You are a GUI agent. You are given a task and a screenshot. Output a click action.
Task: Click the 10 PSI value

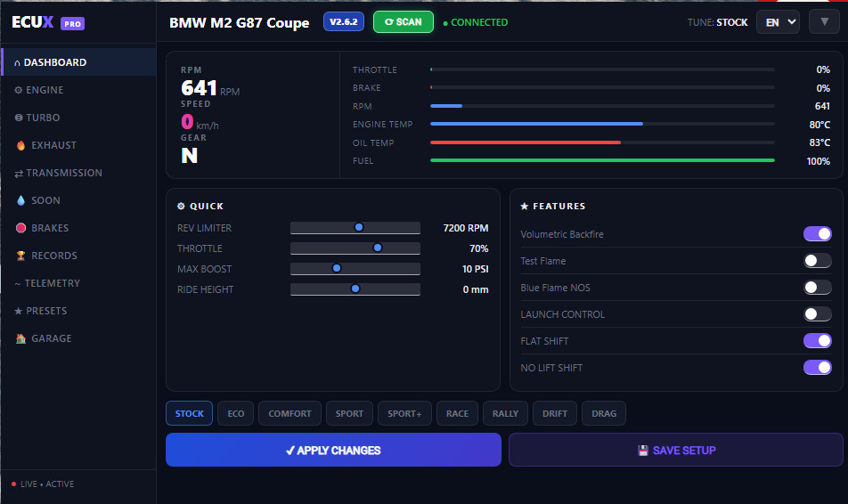(x=476, y=269)
